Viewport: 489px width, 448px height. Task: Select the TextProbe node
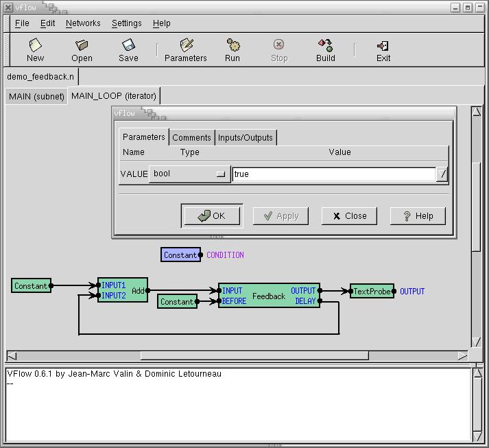372,292
